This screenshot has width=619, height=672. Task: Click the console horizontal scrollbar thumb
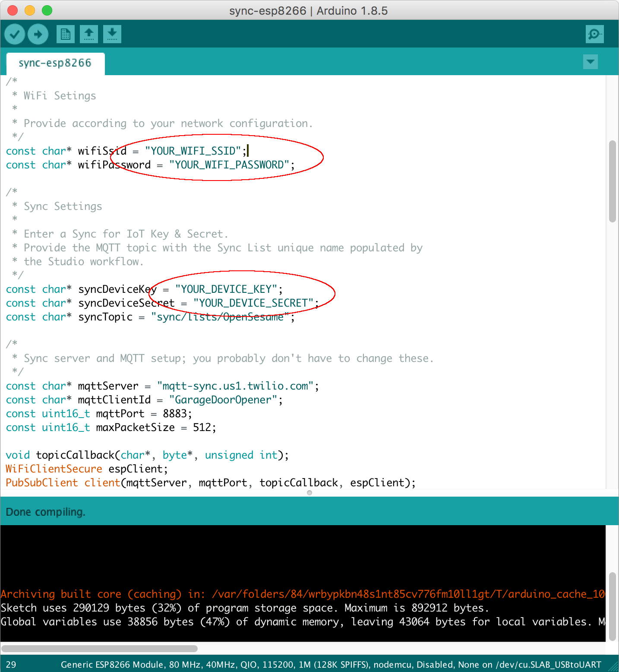click(99, 649)
